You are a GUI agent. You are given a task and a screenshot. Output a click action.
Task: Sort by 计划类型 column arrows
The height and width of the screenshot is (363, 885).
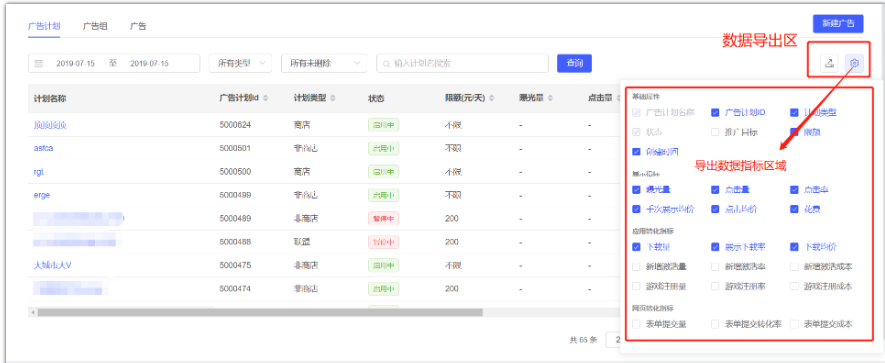333,98
